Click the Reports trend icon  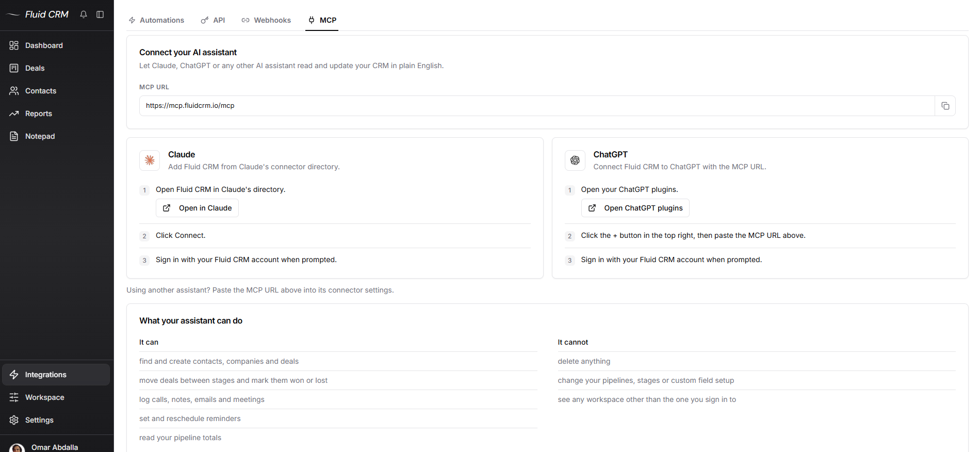tap(14, 114)
